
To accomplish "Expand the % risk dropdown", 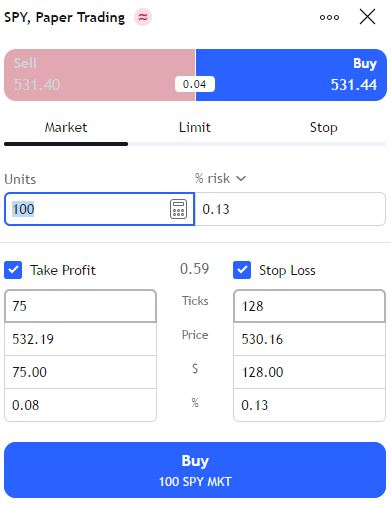I will 220,178.
